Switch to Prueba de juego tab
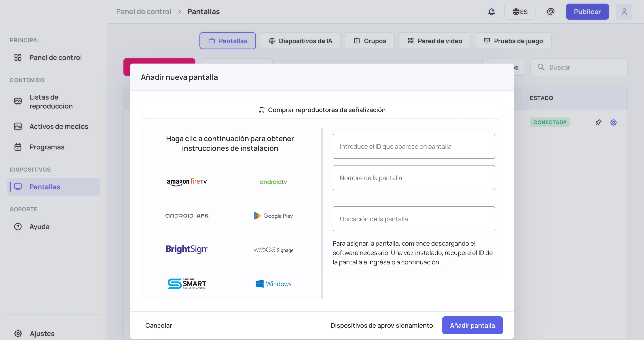The height and width of the screenshot is (340, 644). (513, 41)
